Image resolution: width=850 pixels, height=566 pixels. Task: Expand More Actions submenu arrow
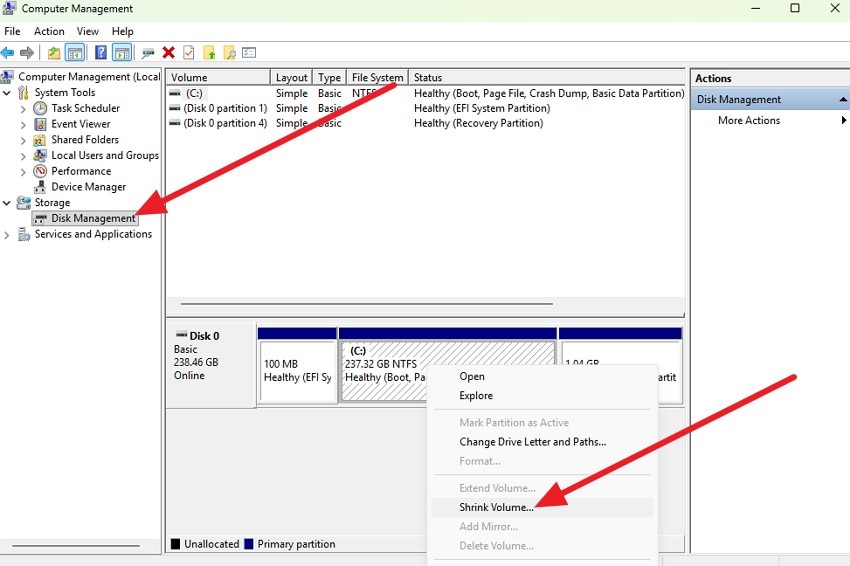click(843, 120)
